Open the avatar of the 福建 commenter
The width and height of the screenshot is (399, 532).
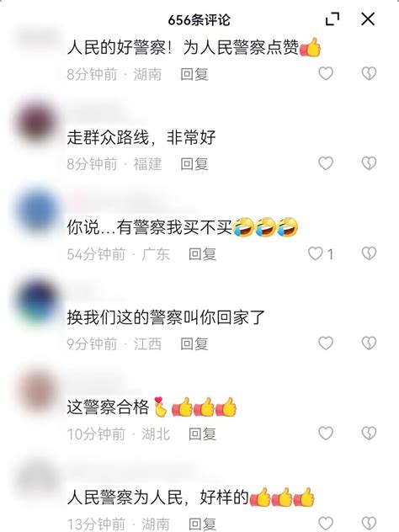pyautogui.click(x=37, y=122)
